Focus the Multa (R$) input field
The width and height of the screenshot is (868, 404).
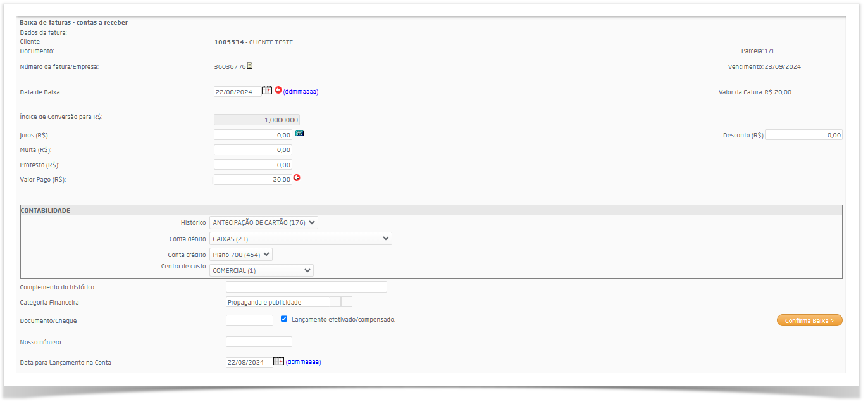253,150
